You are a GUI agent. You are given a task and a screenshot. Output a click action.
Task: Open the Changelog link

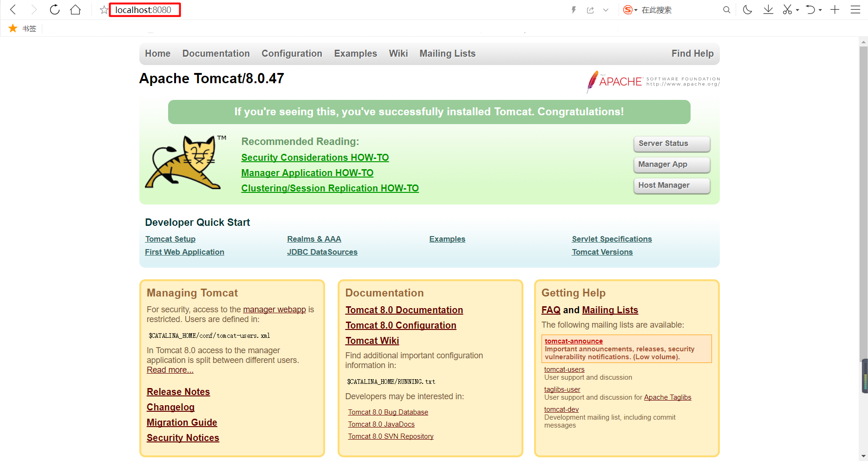click(170, 407)
